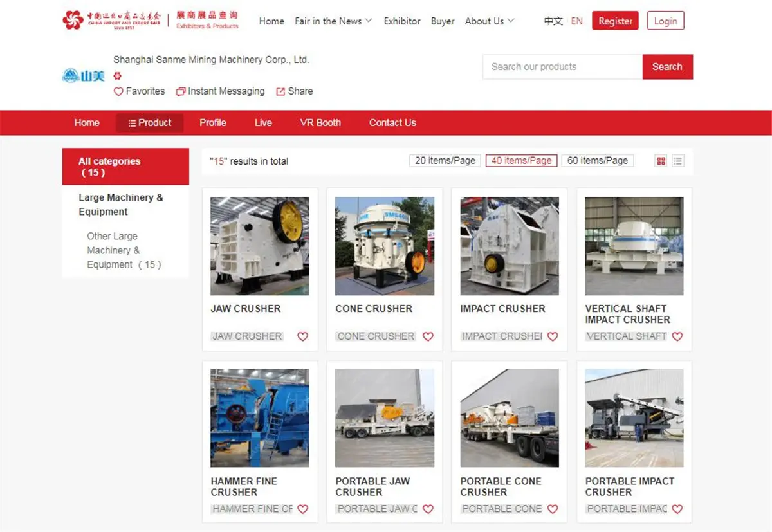772x532 pixels.
Task: Favorite the Cone Crusher heart icon
Action: click(428, 336)
